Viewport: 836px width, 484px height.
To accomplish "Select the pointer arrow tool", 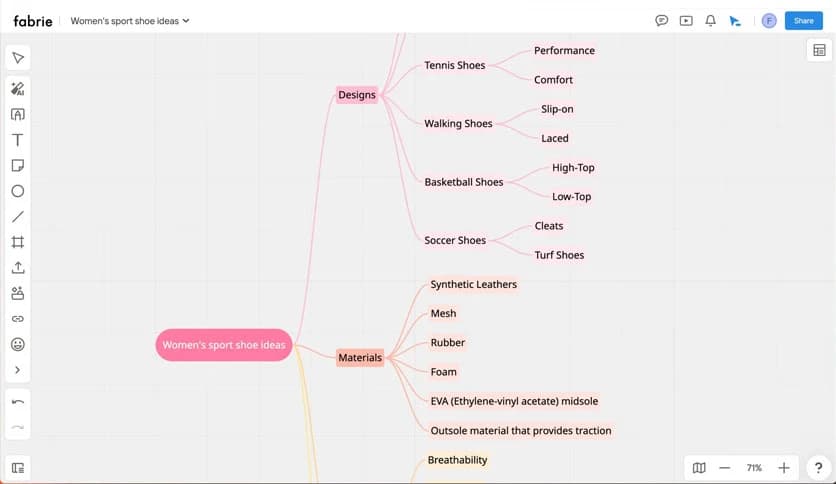I will pos(18,58).
